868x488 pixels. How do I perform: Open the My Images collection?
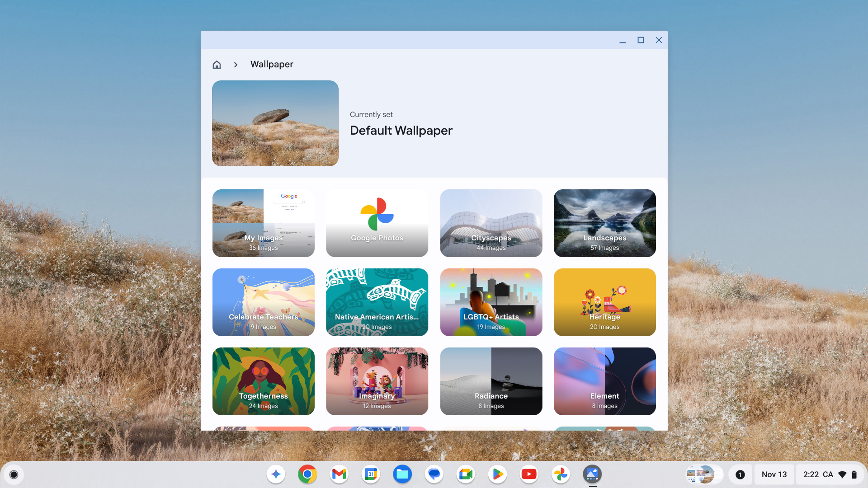(263, 223)
